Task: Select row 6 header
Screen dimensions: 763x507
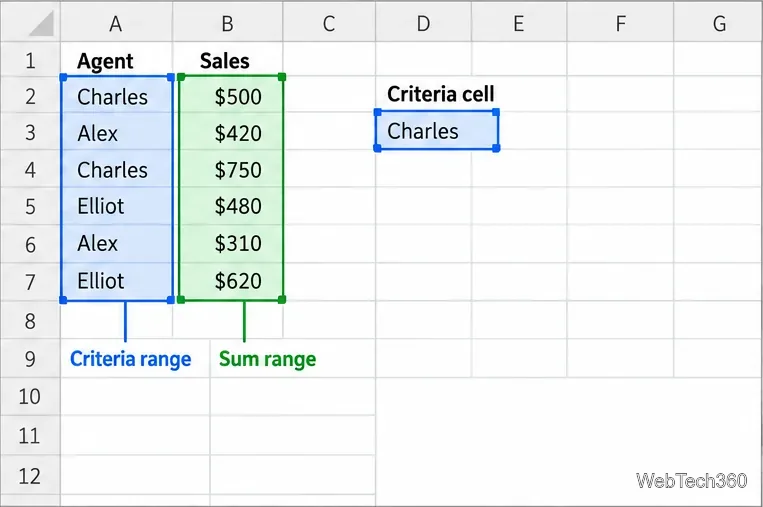Action: (x=30, y=244)
